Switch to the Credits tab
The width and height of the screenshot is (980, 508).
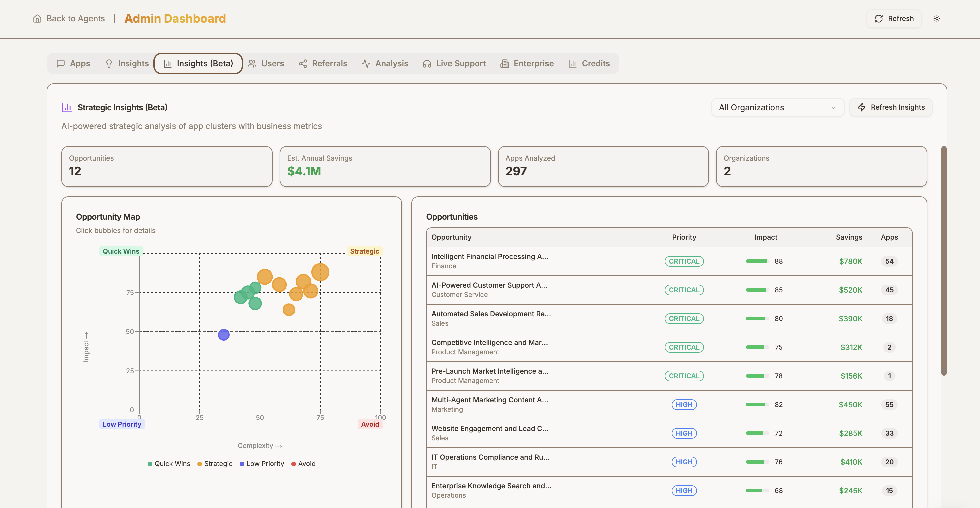click(589, 64)
